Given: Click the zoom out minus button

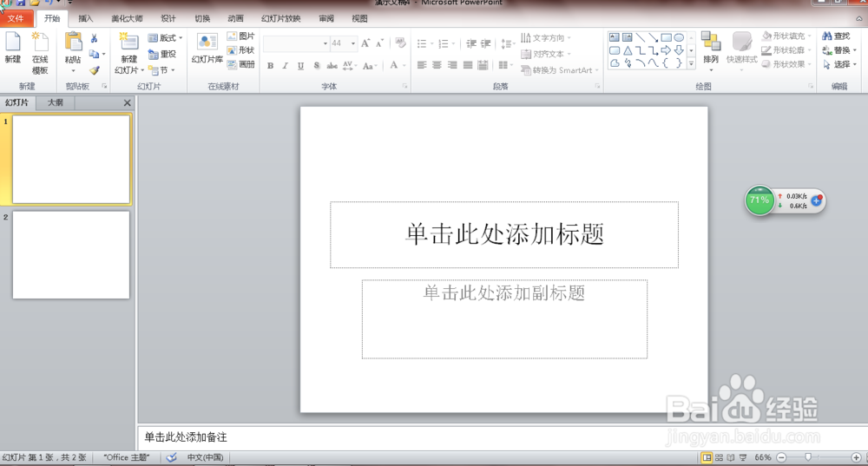Looking at the screenshot, I should coord(781,457).
